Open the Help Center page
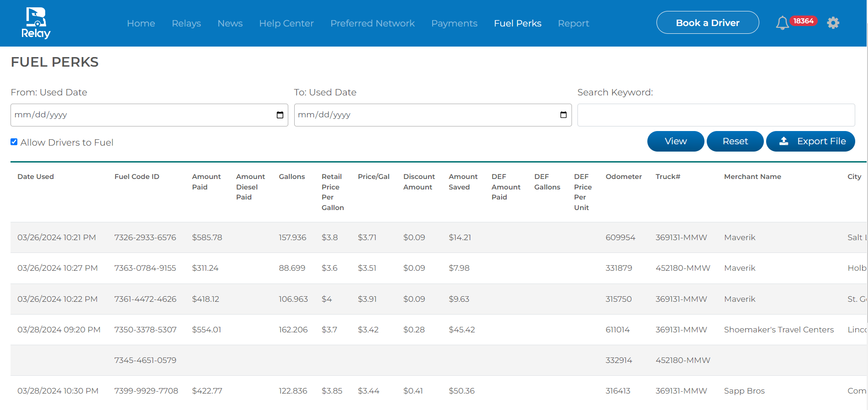The image size is (868, 410). point(286,23)
